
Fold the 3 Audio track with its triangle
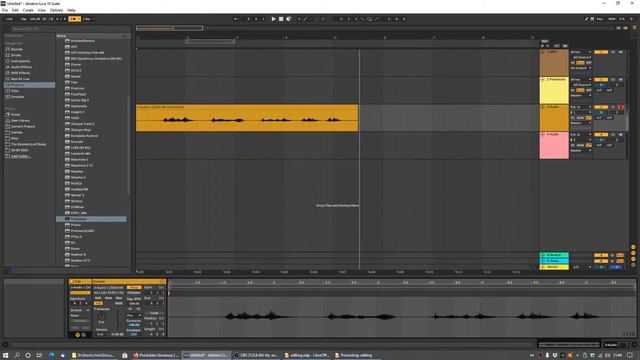click(543, 107)
